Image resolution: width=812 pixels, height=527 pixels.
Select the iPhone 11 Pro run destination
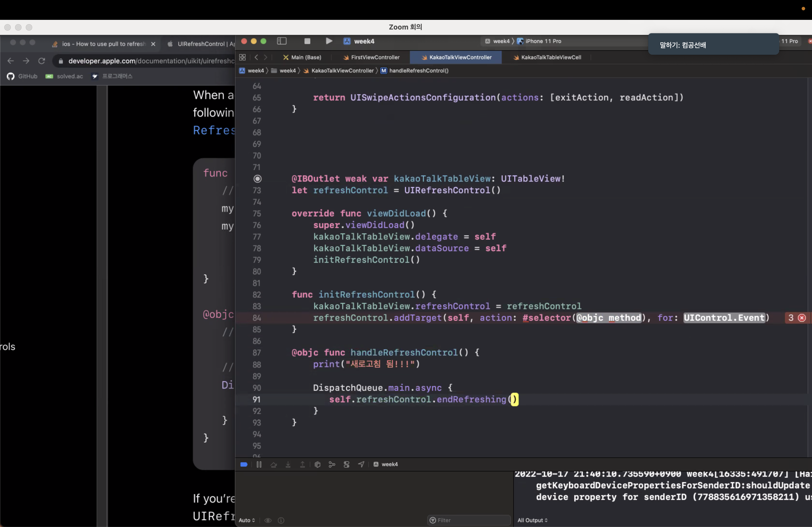pyautogui.click(x=539, y=41)
